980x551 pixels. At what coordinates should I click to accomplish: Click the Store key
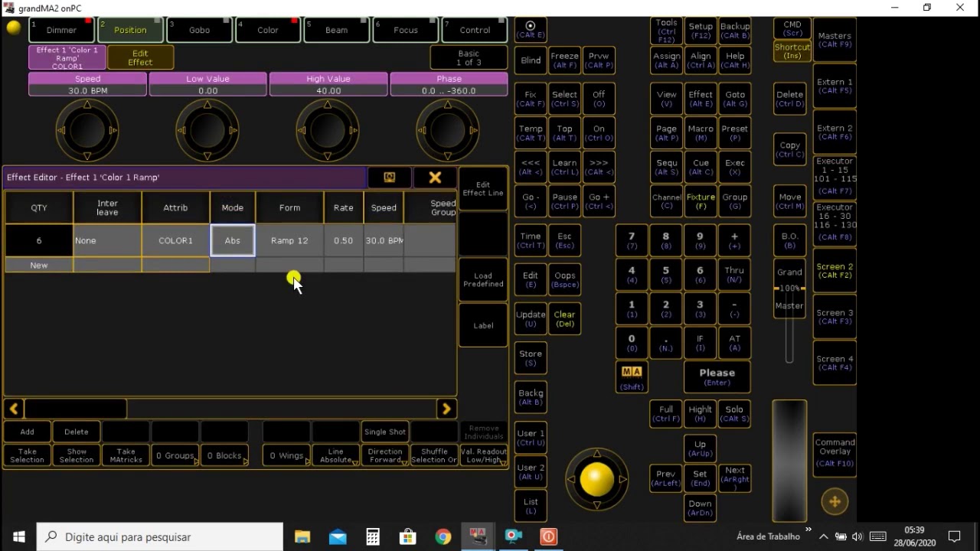tap(531, 357)
